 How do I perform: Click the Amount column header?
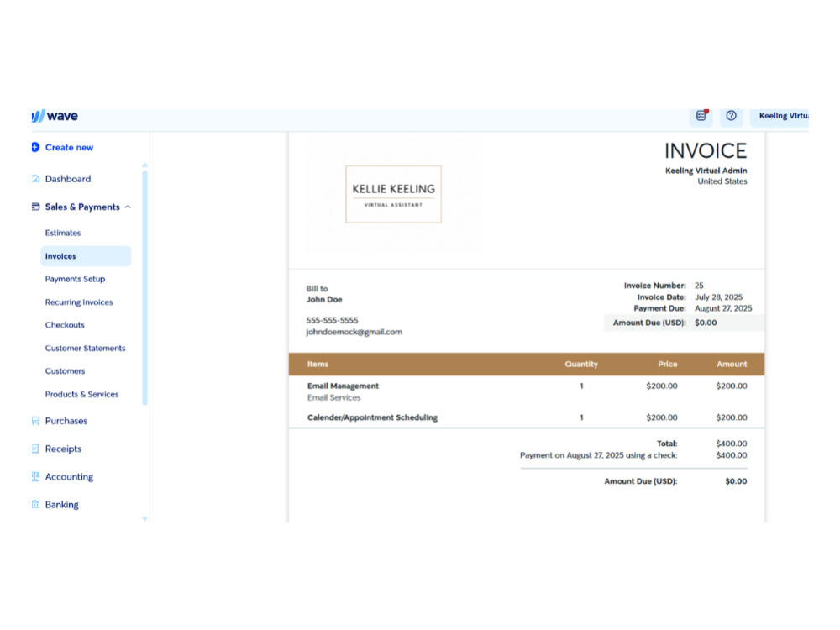tap(732, 365)
